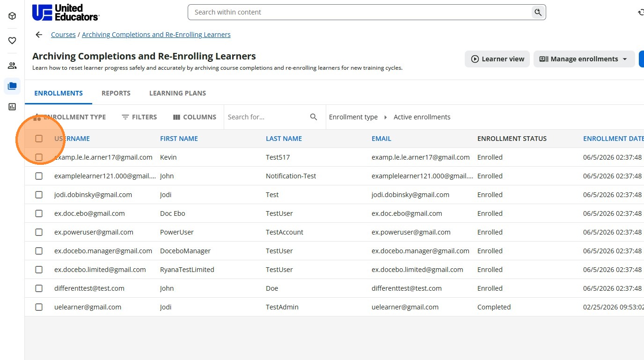644x360 pixels.
Task: Go back using the left arrow
Action: pos(39,35)
